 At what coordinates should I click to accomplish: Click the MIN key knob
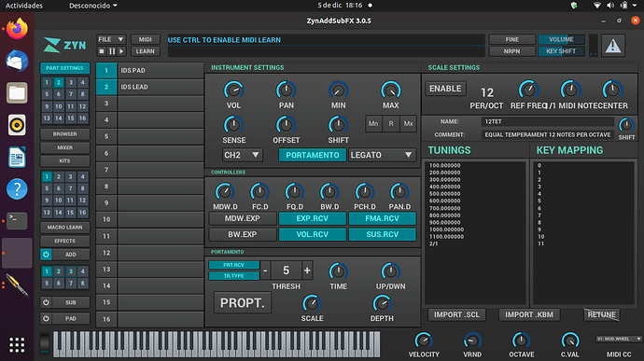[339, 90]
